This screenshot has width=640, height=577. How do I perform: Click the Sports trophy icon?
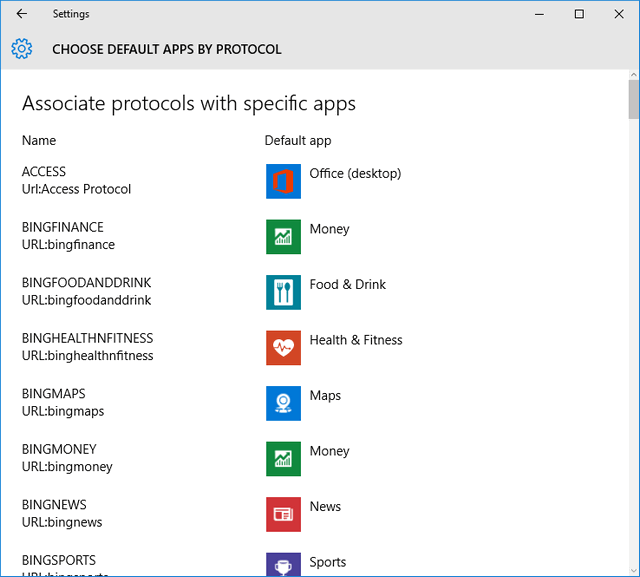[283, 564]
